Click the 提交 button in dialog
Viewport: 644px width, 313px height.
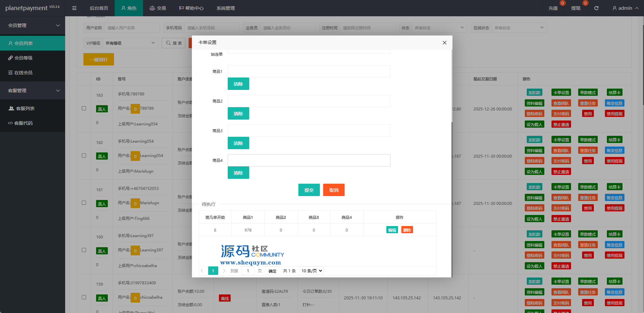(x=309, y=190)
